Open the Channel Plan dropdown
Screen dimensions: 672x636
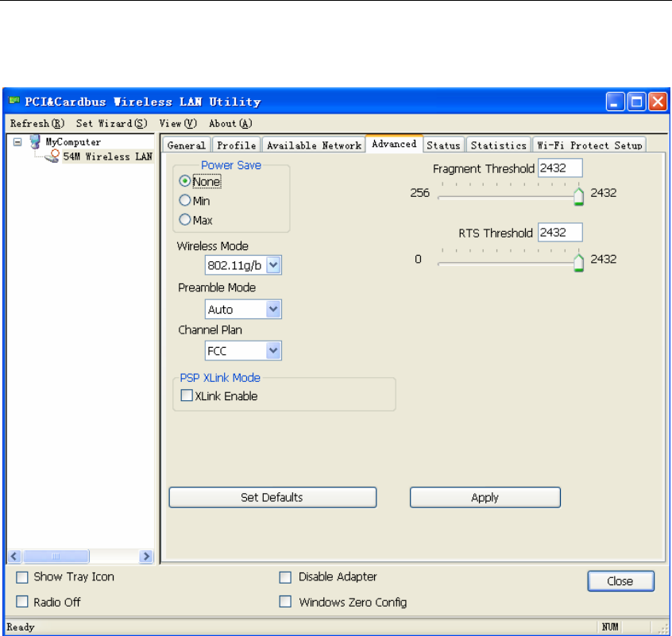(x=274, y=351)
